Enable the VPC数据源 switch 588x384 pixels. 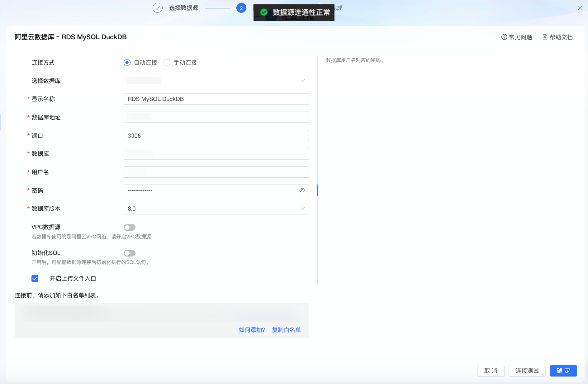(130, 228)
